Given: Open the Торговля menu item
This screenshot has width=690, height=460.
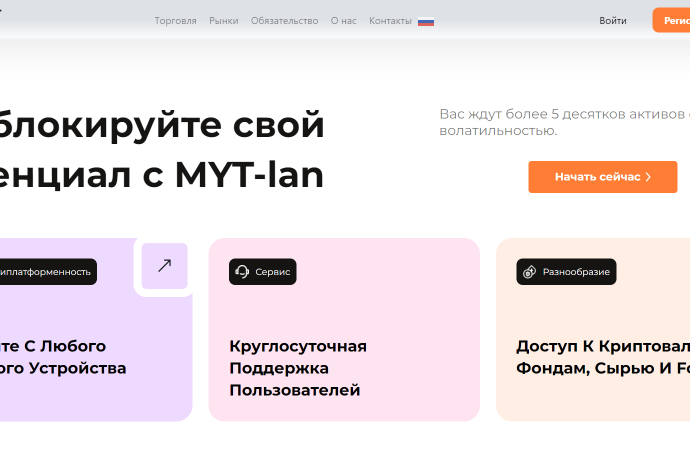Looking at the screenshot, I should 175,21.
